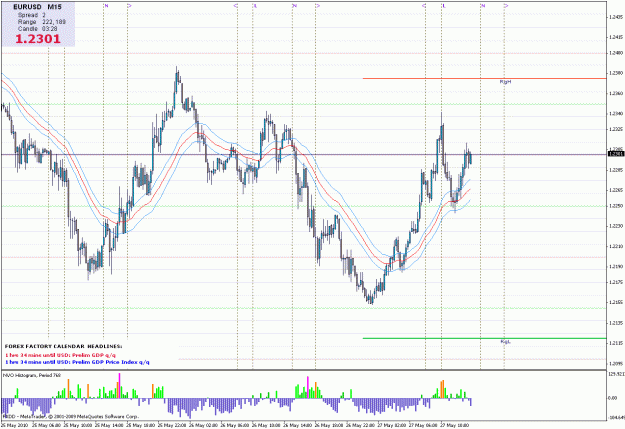Select the Spread 2 readout
Screen dimensions: 625x429
click(x=31, y=15)
